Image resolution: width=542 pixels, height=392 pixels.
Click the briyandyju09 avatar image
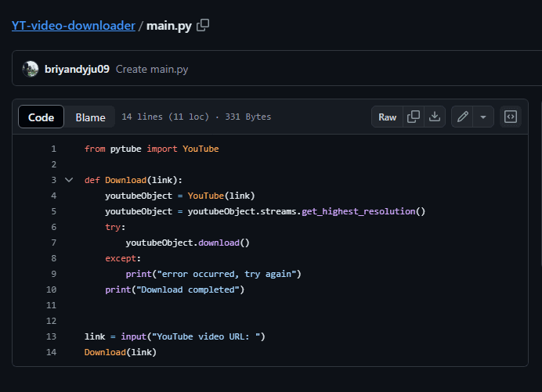tap(31, 69)
